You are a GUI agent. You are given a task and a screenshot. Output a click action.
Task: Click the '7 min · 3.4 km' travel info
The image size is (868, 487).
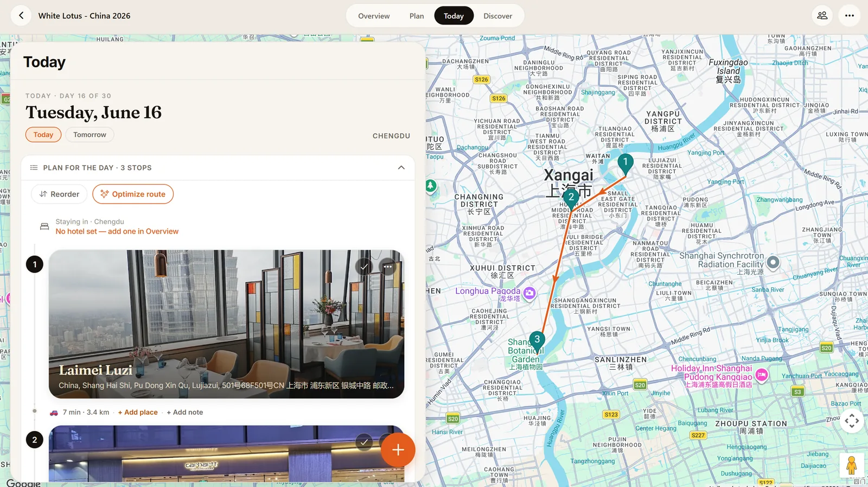pyautogui.click(x=86, y=413)
